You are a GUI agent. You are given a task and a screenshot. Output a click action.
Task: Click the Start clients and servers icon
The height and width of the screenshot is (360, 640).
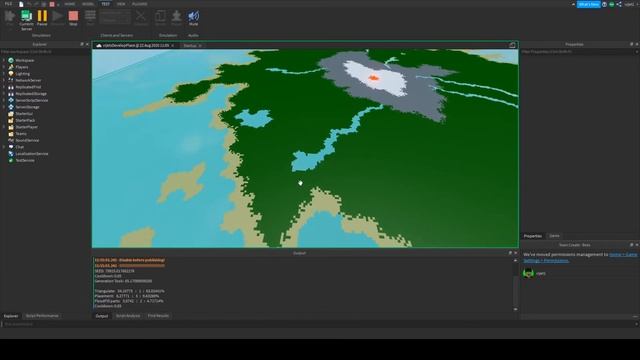pyautogui.click(x=90, y=16)
